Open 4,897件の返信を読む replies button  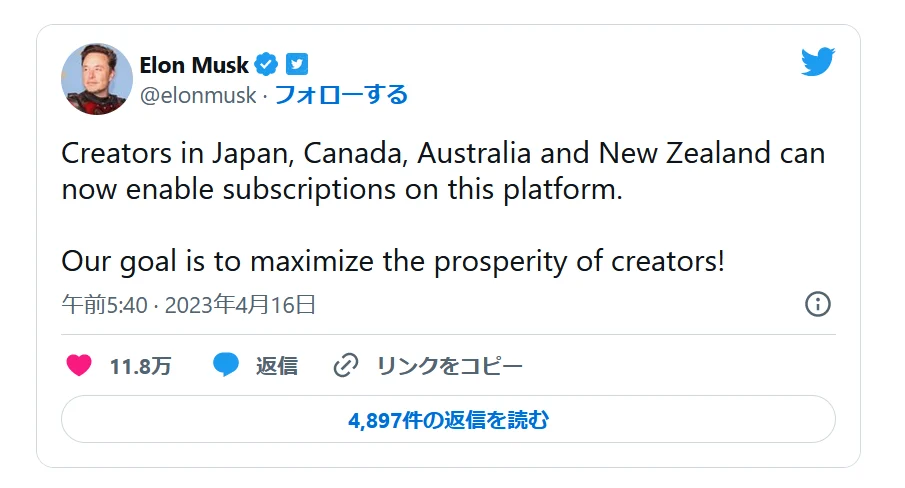coord(448,420)
